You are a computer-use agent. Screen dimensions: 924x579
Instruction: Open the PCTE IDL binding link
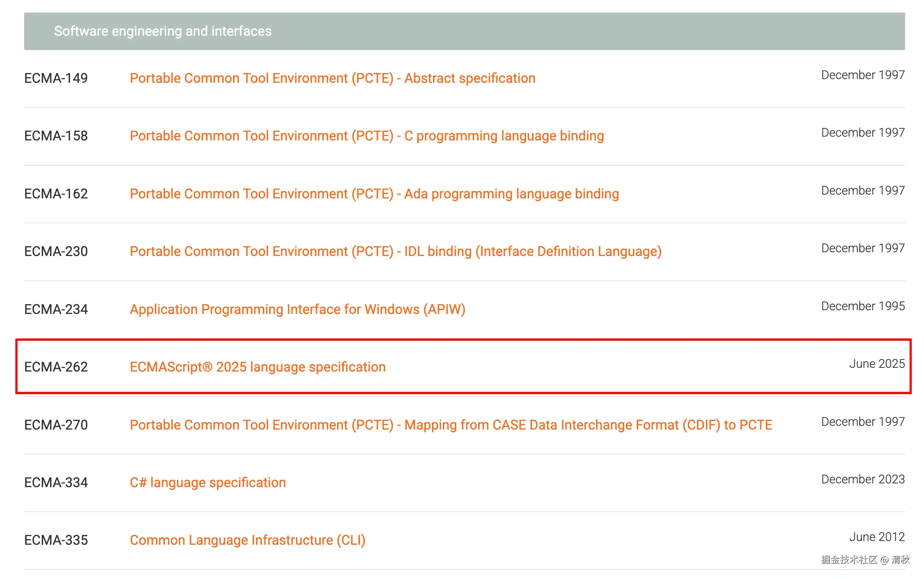click(x=395, y=251)
